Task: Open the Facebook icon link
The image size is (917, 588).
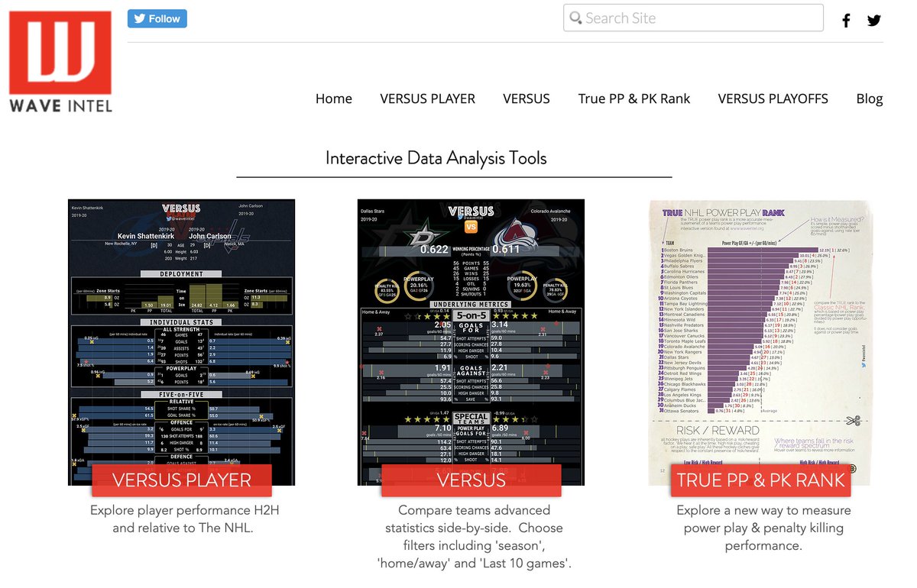Action: point(846,21)
